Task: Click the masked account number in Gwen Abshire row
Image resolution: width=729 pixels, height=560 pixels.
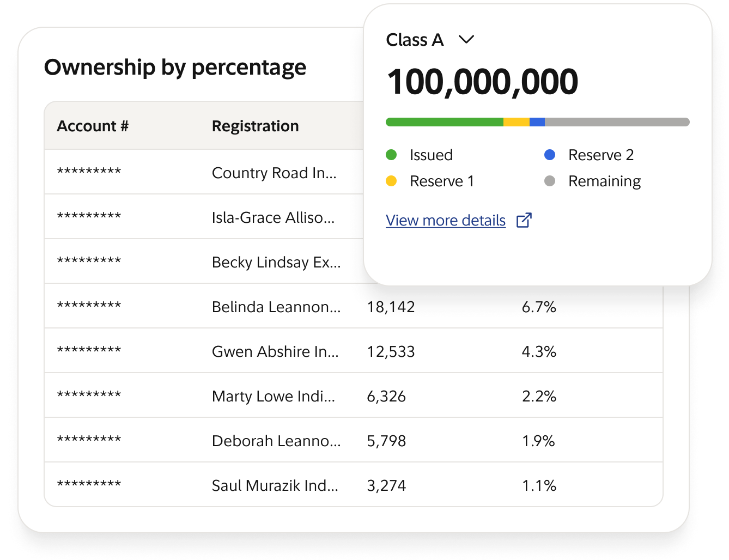Action: point(89,349)
